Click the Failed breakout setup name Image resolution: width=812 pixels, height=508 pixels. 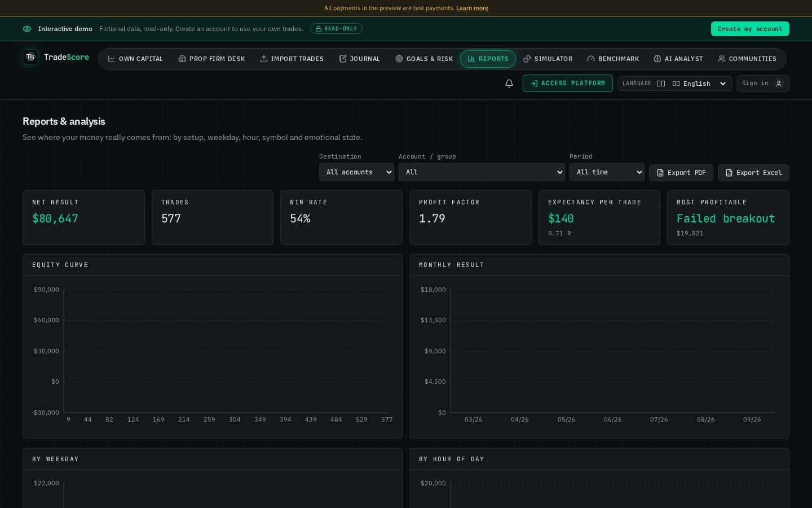[x=726, y=218]
